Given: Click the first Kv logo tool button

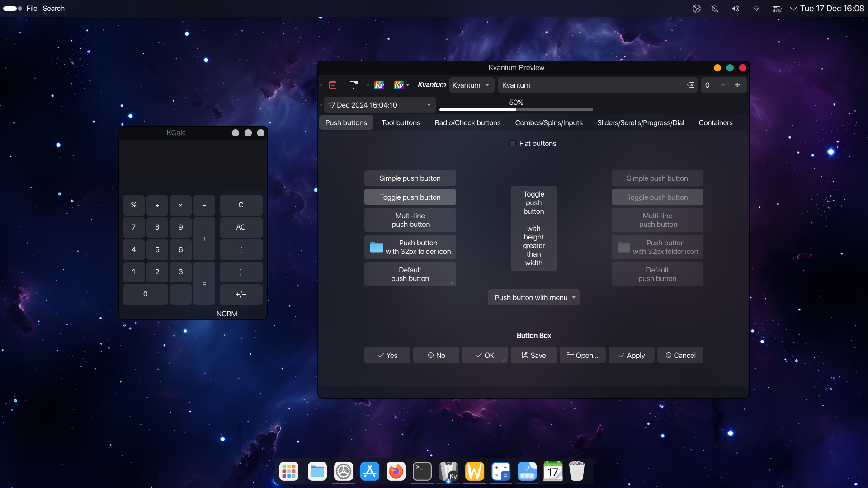Looking at the screenshot, I should pos(379,85).
